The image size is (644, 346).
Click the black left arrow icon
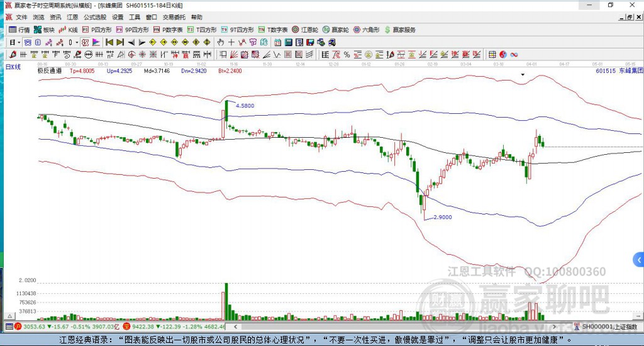pos(131,42)
